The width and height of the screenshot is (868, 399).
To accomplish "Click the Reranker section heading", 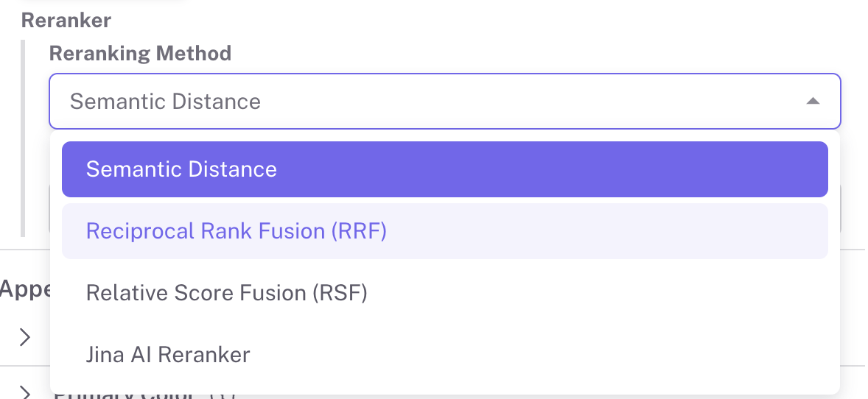I will [66, 20].
